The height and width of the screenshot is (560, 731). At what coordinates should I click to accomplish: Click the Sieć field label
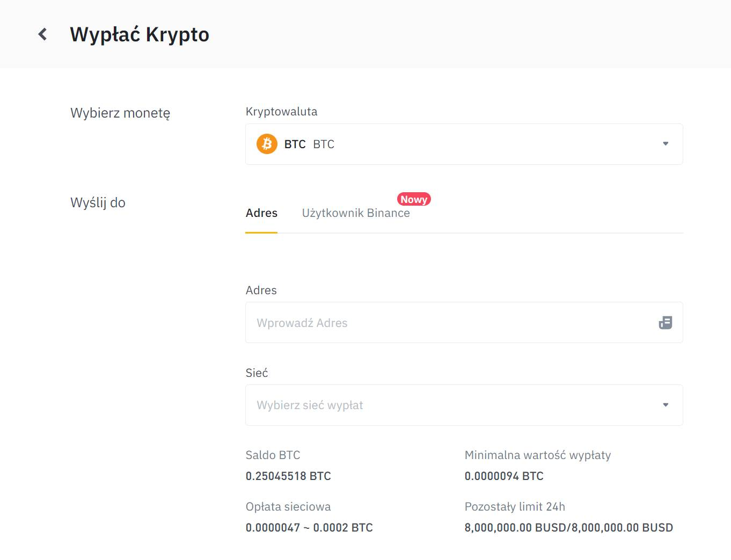click(x=257, y=373)
